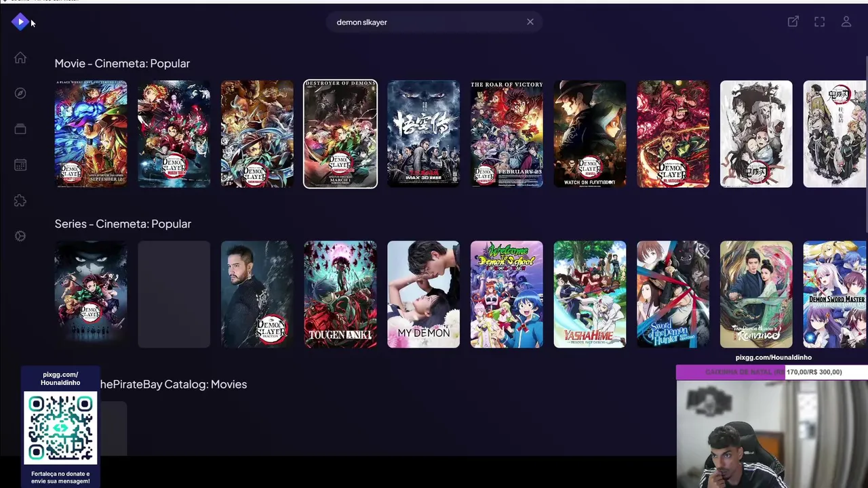
Task: Open the Calendar icon in sidebar
Action: (x=20, y=165)
